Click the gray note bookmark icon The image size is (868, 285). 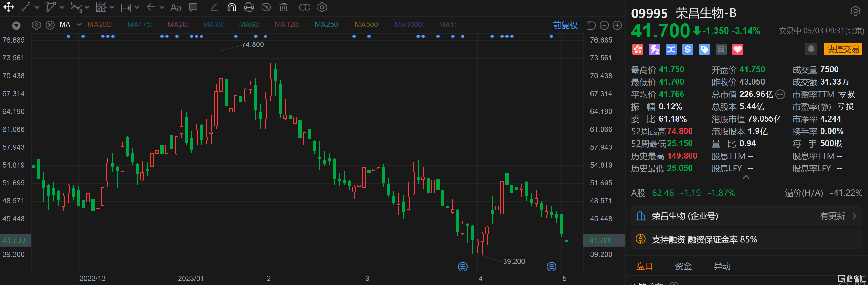(721, 50)
